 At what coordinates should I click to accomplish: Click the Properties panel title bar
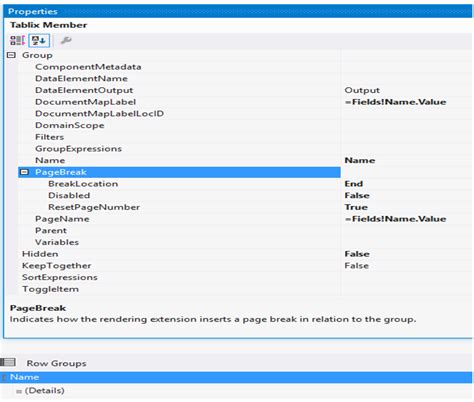[x=238, y=11]
